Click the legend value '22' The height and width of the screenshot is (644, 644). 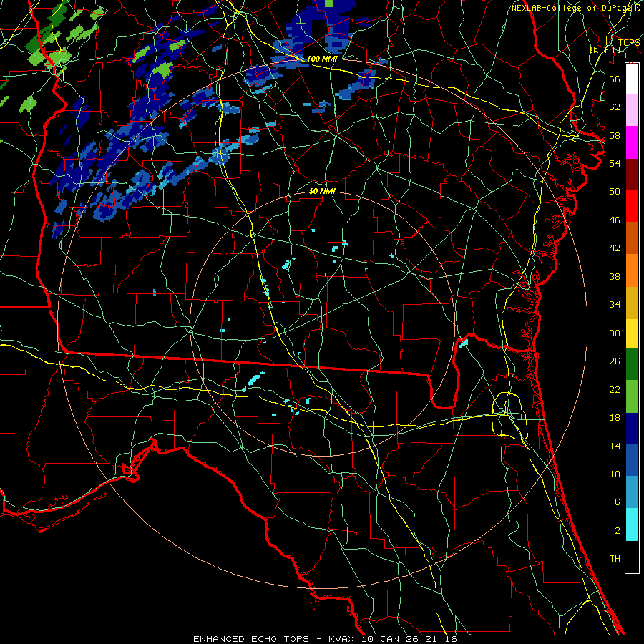615,389
